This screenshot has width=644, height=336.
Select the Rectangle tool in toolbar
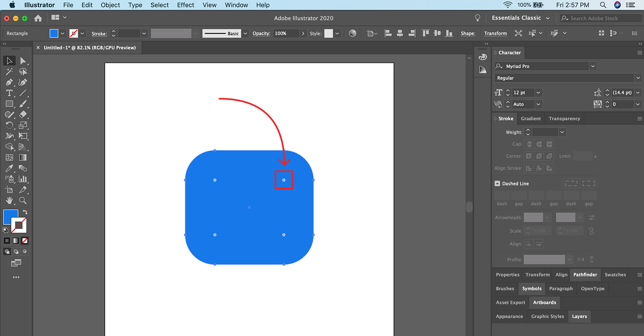[9, 104]
